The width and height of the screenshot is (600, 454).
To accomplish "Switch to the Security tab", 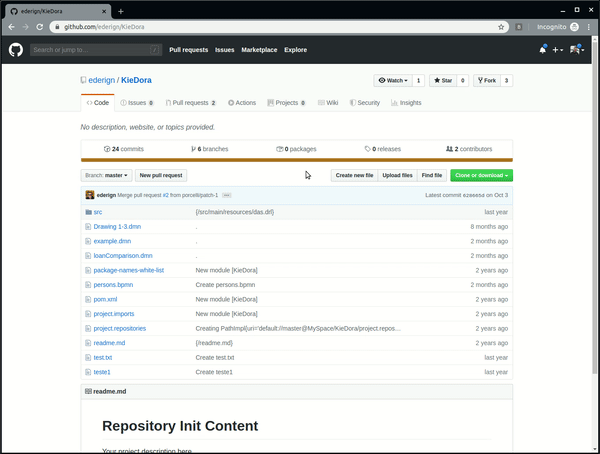I will pos(365,103).
